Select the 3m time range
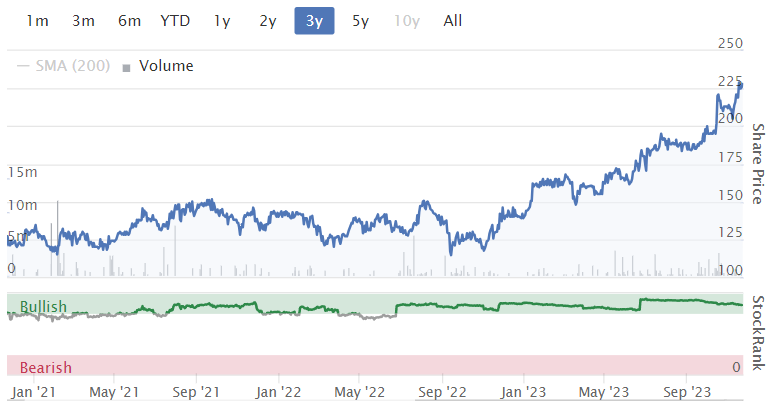The width and height of the screenshot is (766, 401). point(84,21)
